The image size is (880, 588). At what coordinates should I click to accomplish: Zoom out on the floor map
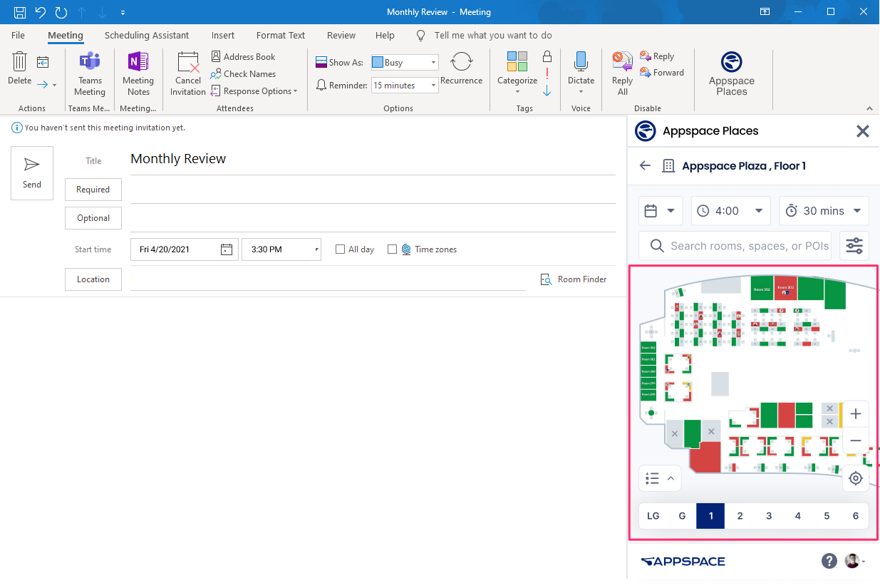click(x=856, y=441)
